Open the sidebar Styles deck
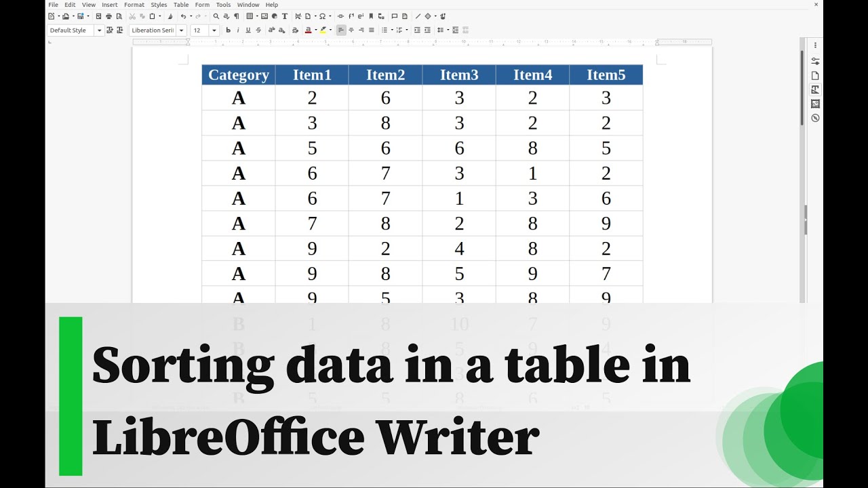The width and height of the screenshot is (868, 488). tap(815, 89)
